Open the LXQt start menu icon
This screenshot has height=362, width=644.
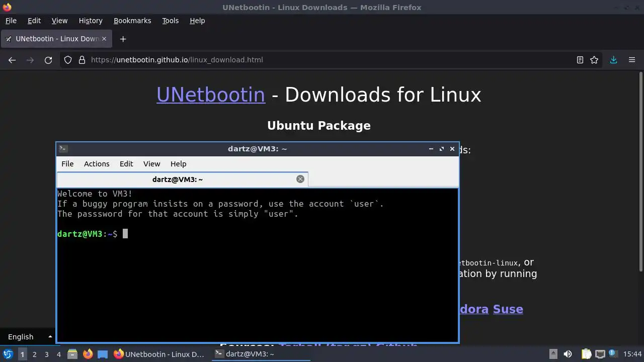click(x=8, y=354)
